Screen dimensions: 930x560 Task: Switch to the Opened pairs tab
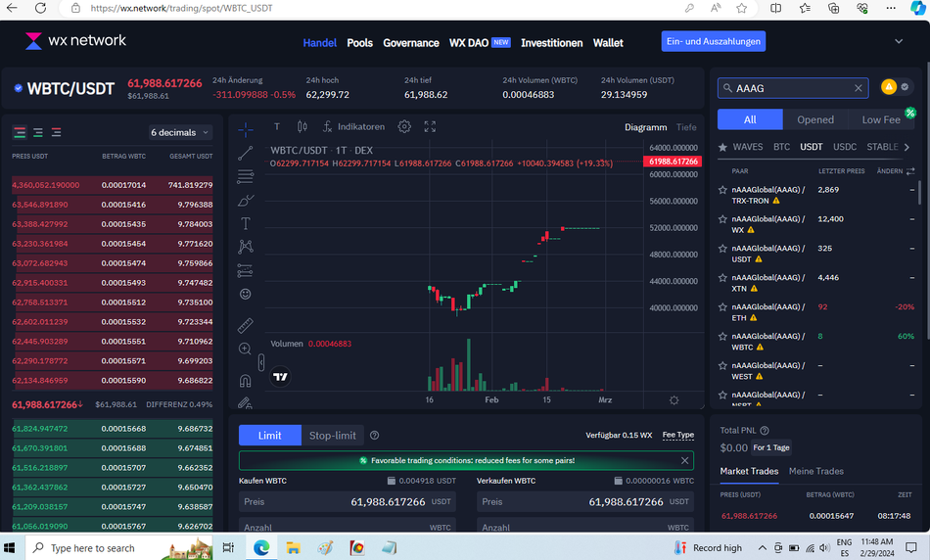tap(814, 119)
